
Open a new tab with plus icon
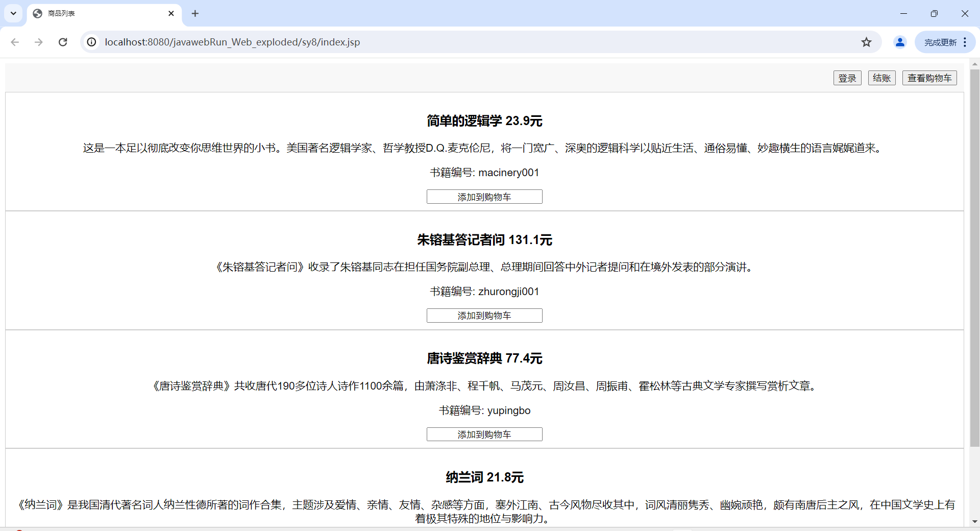(195, 13)
